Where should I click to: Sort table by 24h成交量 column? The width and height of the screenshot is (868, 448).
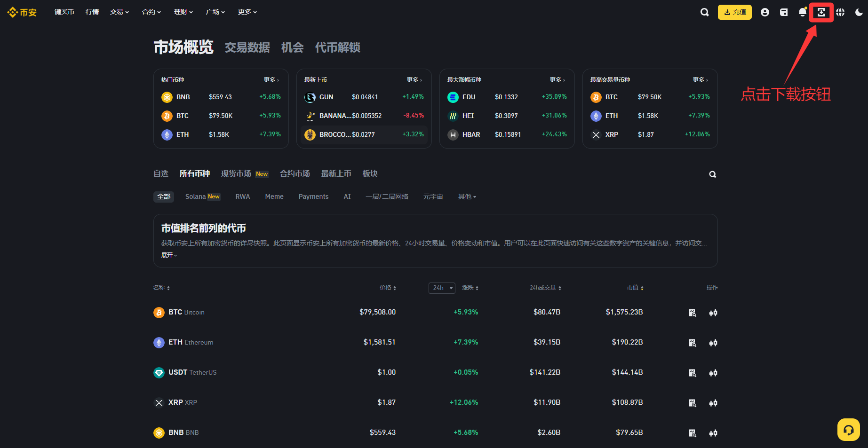click(x=546, y=288)
